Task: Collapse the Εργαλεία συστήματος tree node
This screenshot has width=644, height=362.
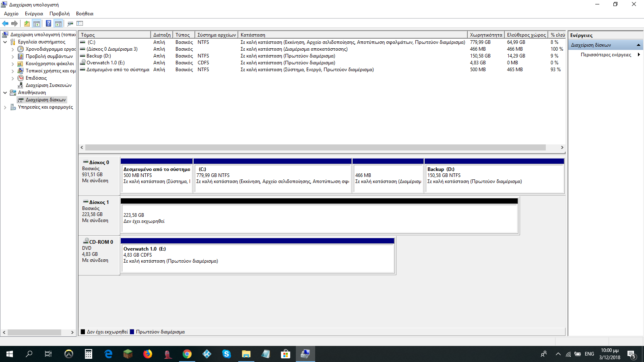Action: click(x=5, y=42)
